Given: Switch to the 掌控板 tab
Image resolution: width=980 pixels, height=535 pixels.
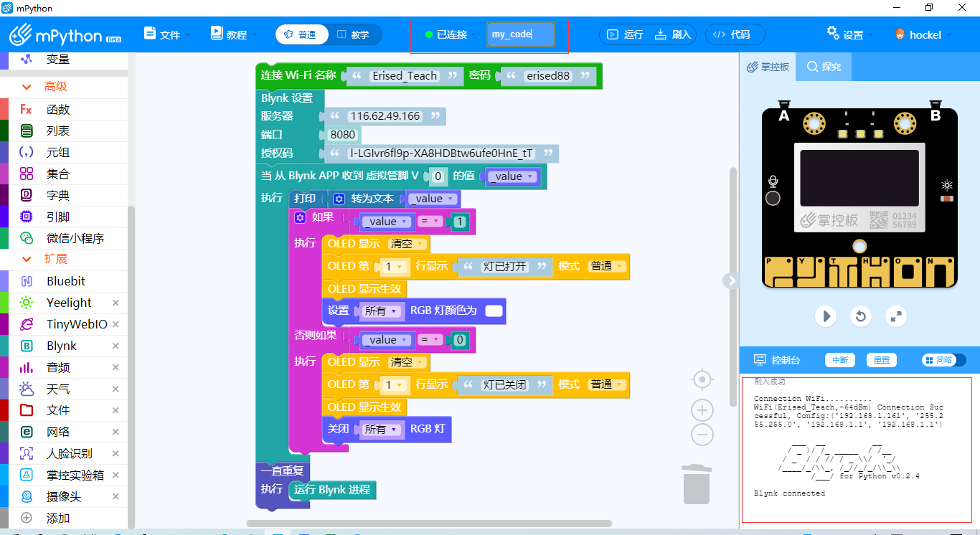Looking at the screenshot, I should (768, 67).
